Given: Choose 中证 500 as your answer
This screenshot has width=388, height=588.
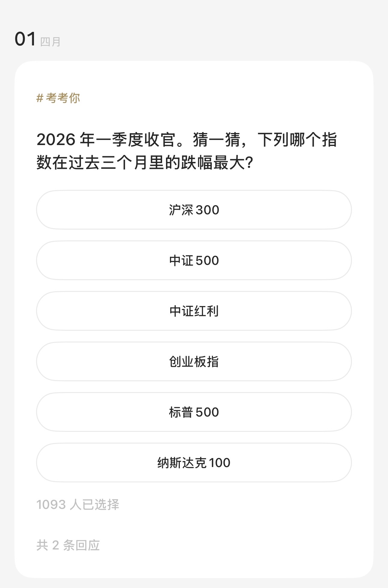Looking at the screenshot, I should (194, 260).
